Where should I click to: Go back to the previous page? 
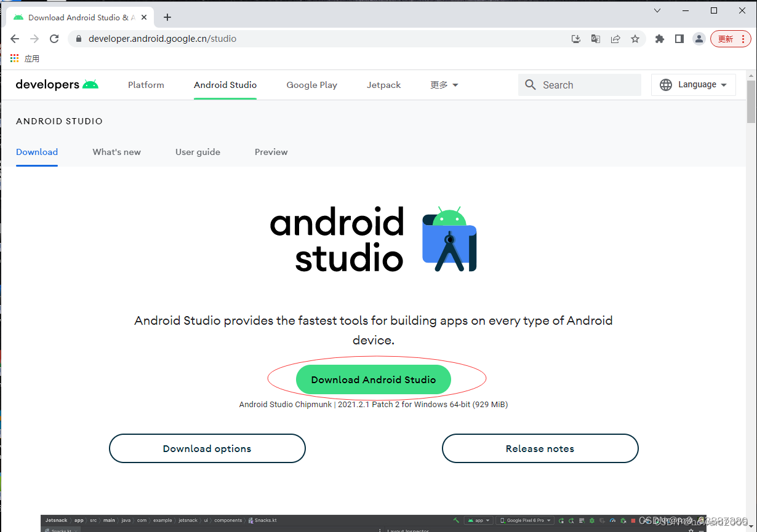pyautogui.click(x=15, y=39)
